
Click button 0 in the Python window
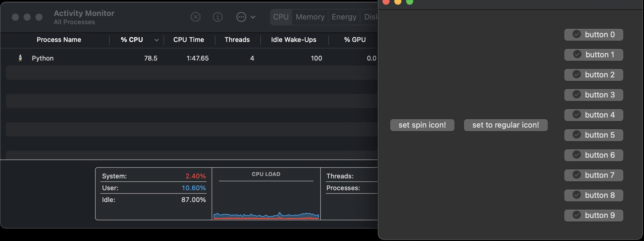(x=594, y=35)
